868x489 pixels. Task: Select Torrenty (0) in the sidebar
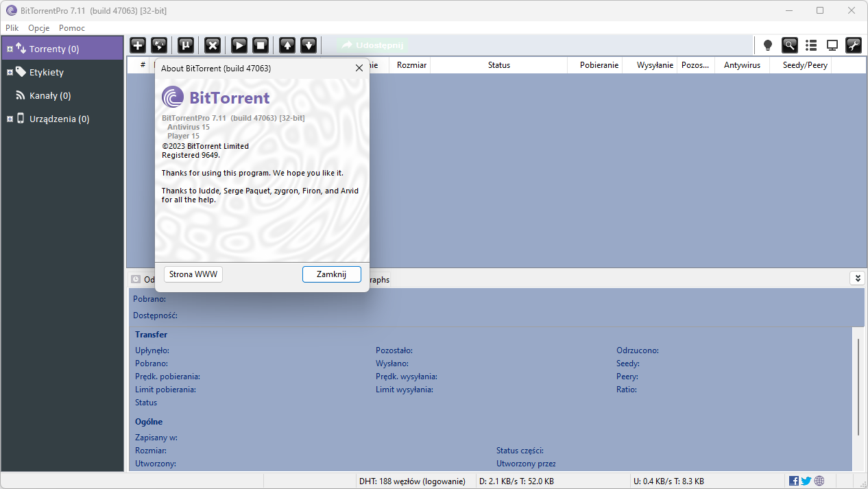pos(62,49)
